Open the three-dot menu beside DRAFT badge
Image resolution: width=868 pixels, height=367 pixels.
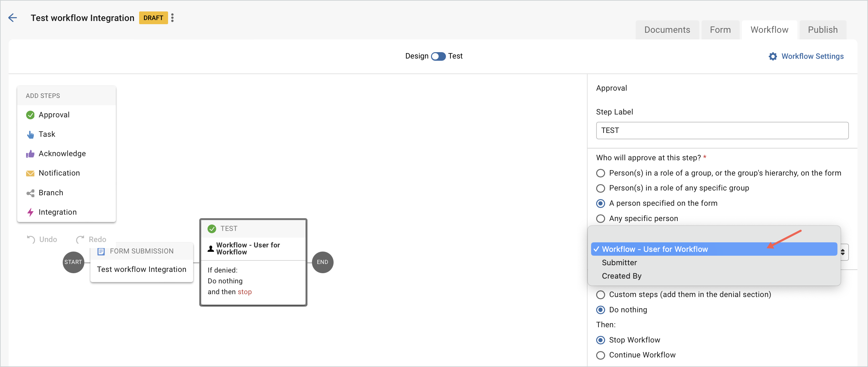(x=173, y=17)
